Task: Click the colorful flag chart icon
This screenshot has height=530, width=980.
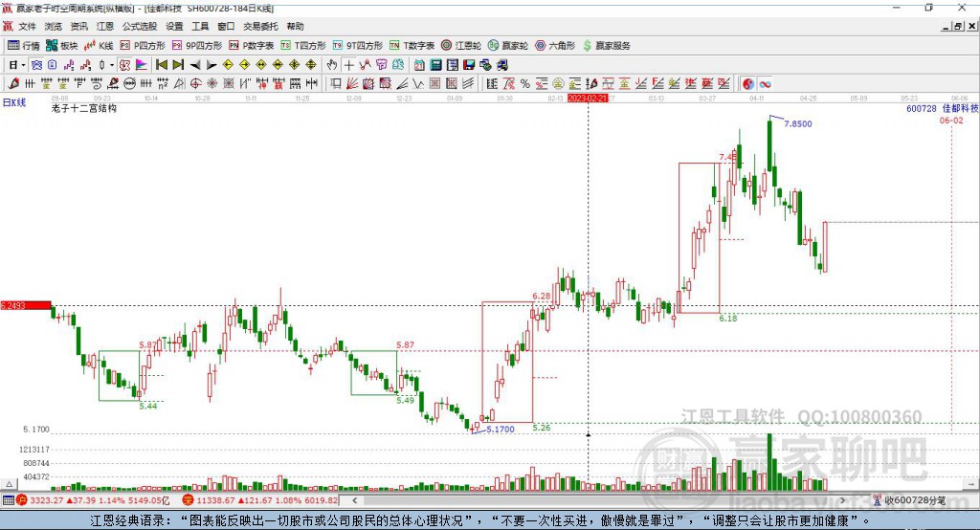Action: point(142,65)
